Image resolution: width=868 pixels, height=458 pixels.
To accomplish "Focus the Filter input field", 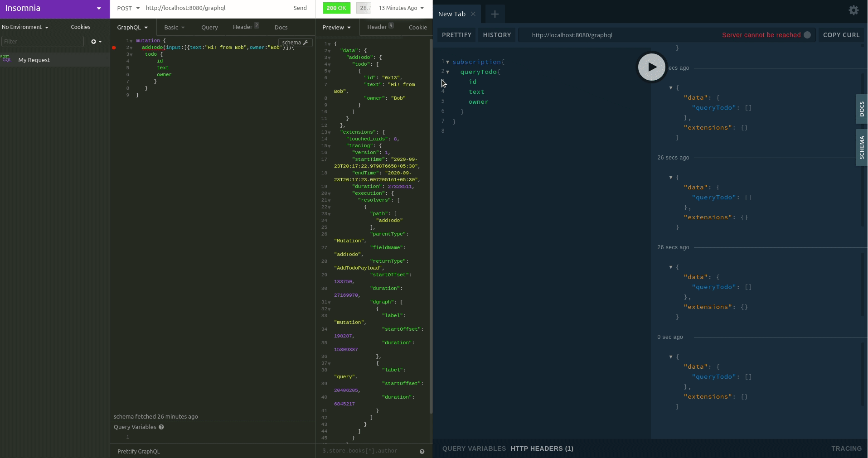I will pyautogui.click(x=43, y=42).
